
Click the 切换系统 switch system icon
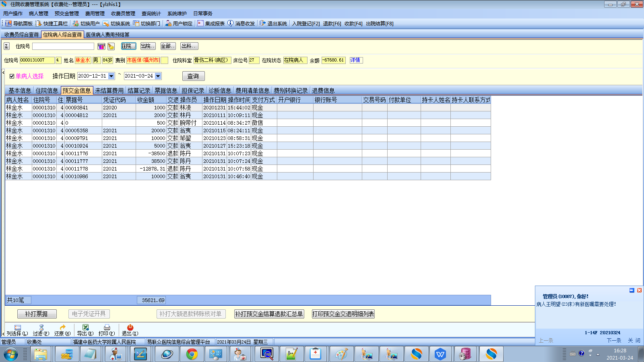click(x=106, y=23)
